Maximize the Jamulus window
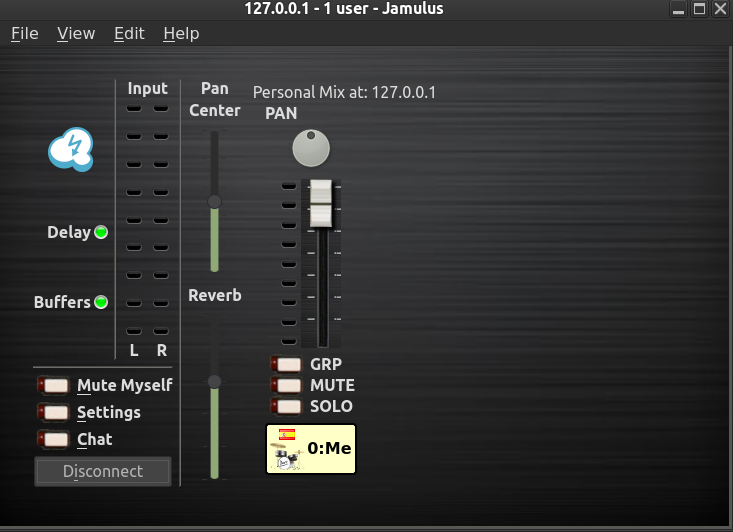This screenshot has width=733, height=532. coord(699,9)
